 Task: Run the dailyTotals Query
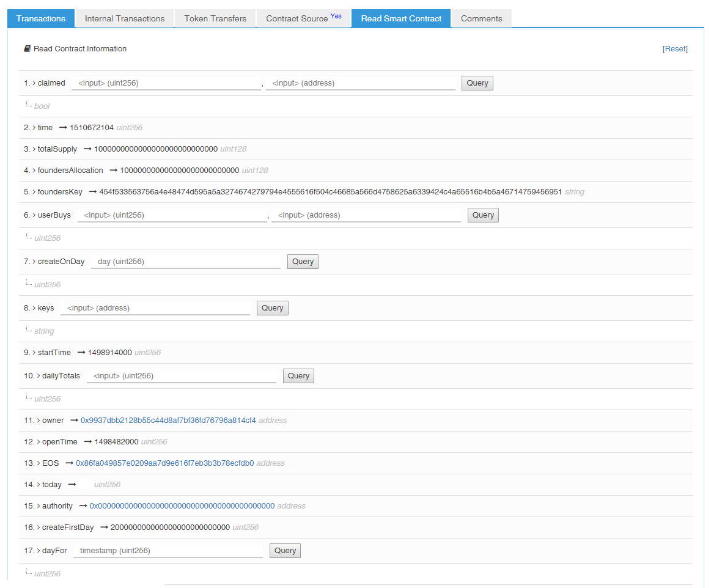[x=299, y=376]
